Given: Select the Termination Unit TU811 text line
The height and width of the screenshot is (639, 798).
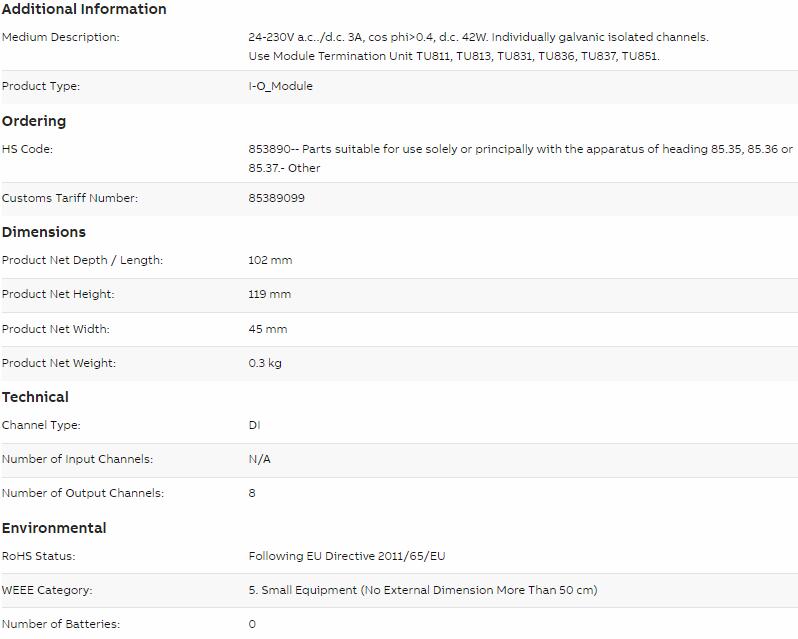Looking at the screenshot, I should 454,56.
